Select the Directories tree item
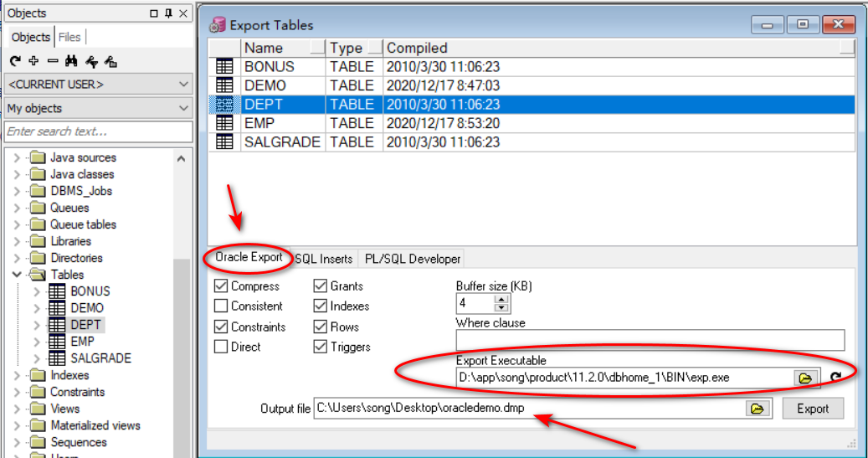The height and width of the screenshot is (458, 868). pyautogui.click(x=76, y=258)
